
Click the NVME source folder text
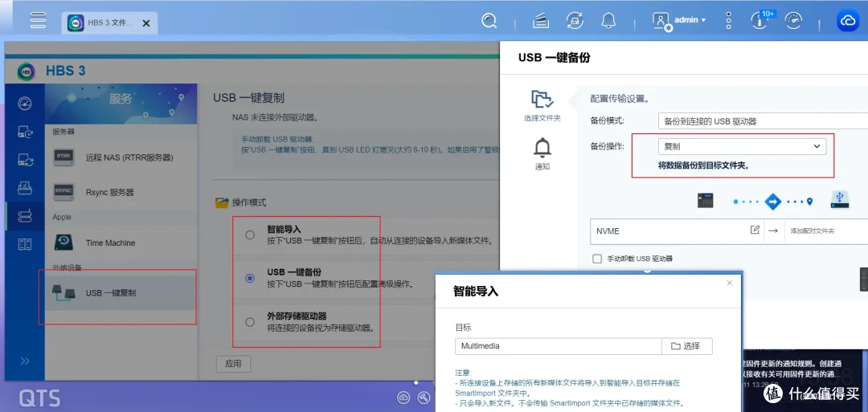(x=608, y=230)
